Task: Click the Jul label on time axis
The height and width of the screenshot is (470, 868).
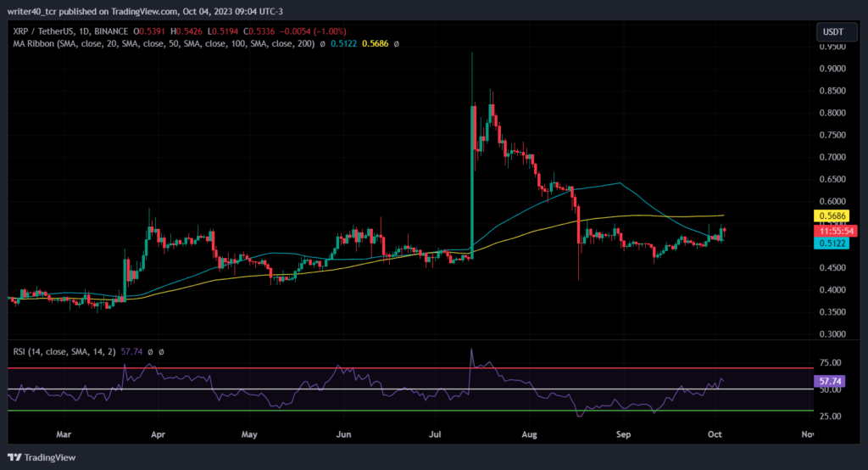Action: [x=435, y=434]
